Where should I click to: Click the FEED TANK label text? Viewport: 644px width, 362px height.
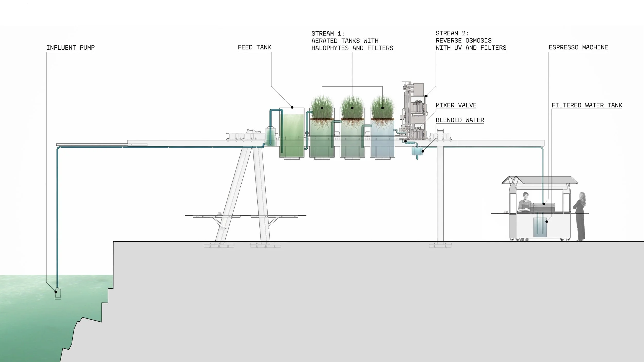[254, 47]
